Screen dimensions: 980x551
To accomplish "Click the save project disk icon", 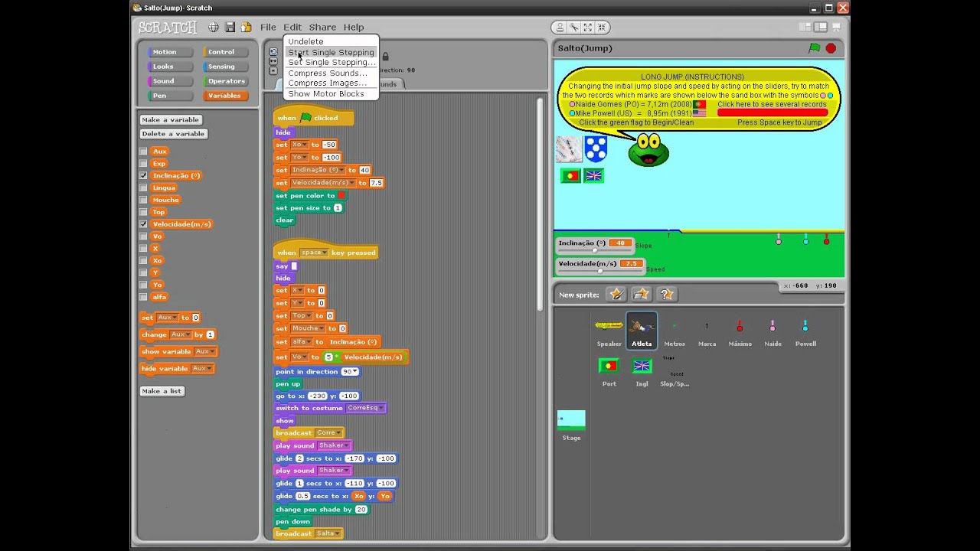I will point(230,27).
